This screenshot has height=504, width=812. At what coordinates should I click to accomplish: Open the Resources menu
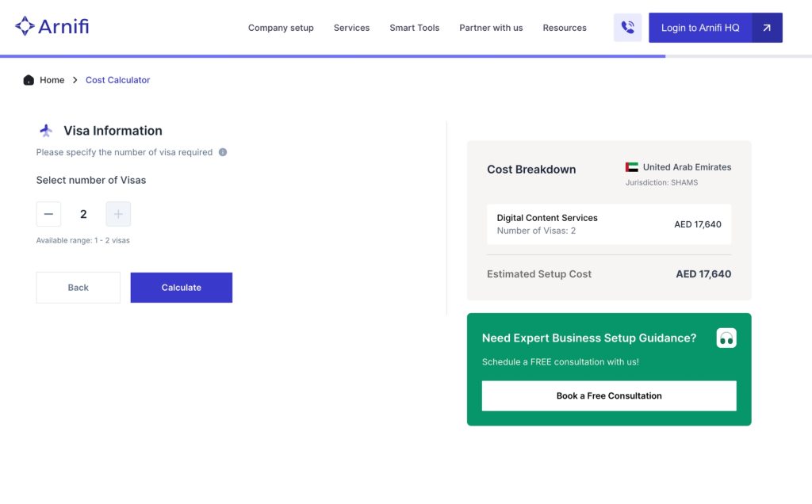(x=564, y=27)
